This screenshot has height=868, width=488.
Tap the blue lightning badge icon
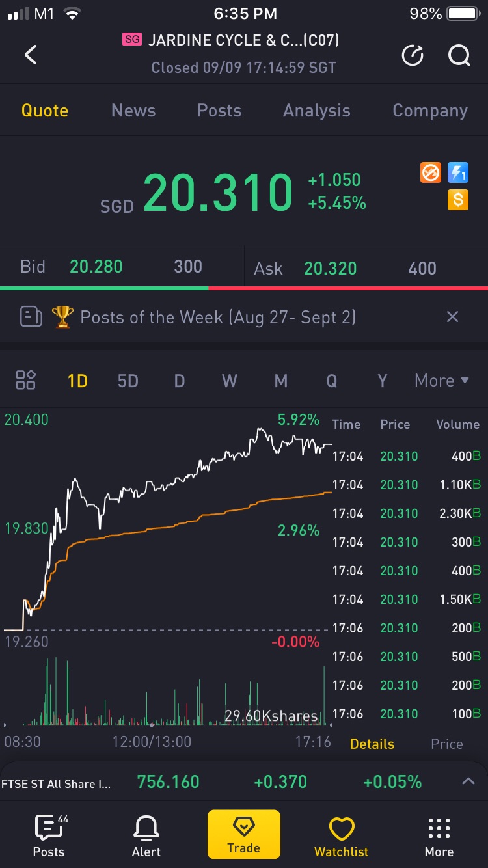coord(458,172)
